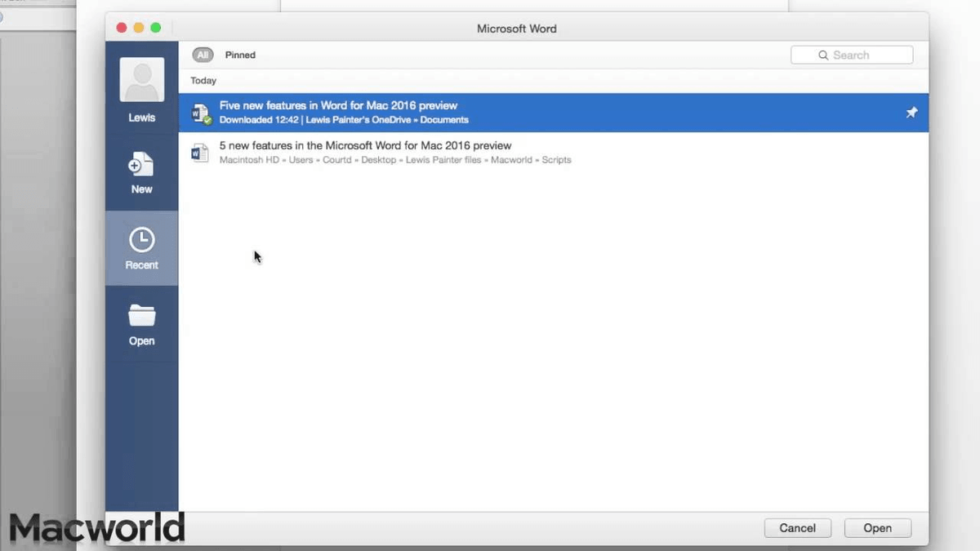Click the Lewis account profile icon
This screenshot has width=980, height=551.
point(140,79)
